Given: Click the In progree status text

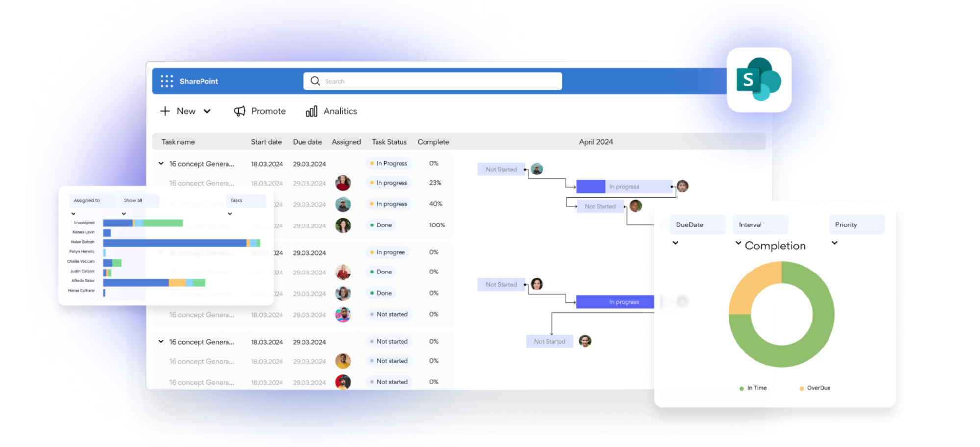Looking at the screenshot, I should 391,252.
